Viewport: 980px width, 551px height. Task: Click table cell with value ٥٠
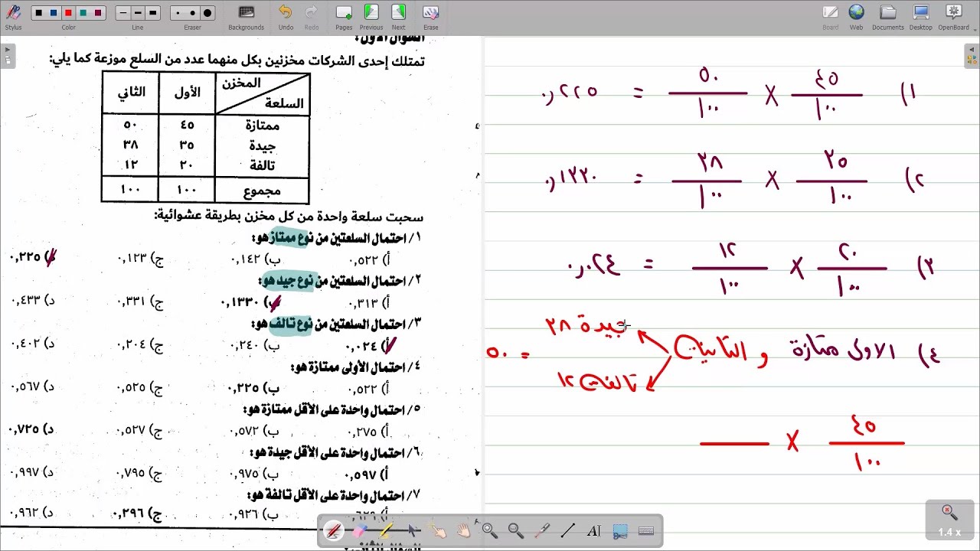coord(130,125)
